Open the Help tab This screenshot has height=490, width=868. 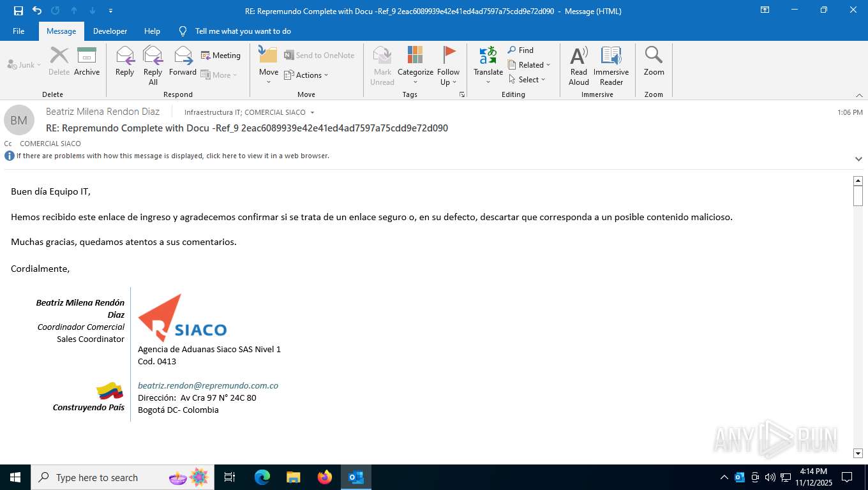coord(152,31)
